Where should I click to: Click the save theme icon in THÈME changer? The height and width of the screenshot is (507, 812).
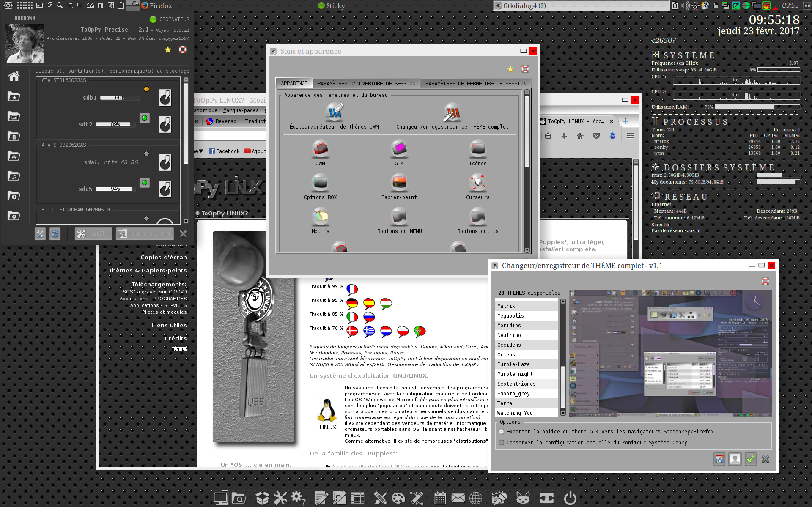pos(719,459)
